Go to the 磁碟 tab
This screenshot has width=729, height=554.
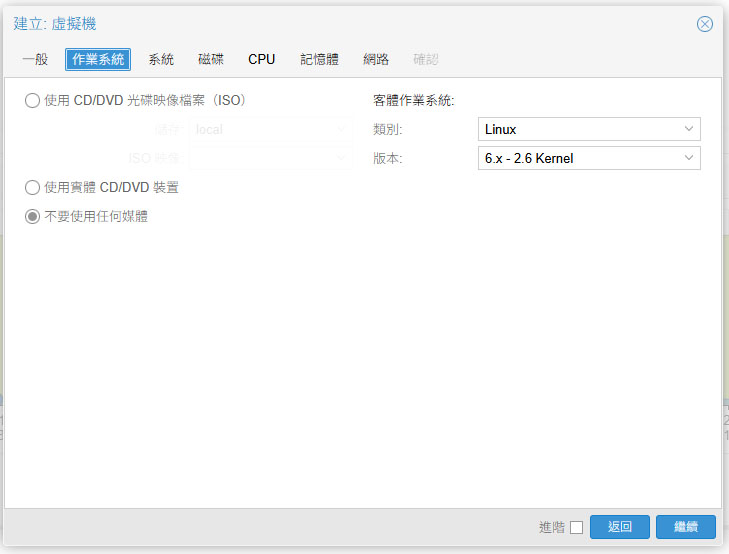(x=211, y=59)
